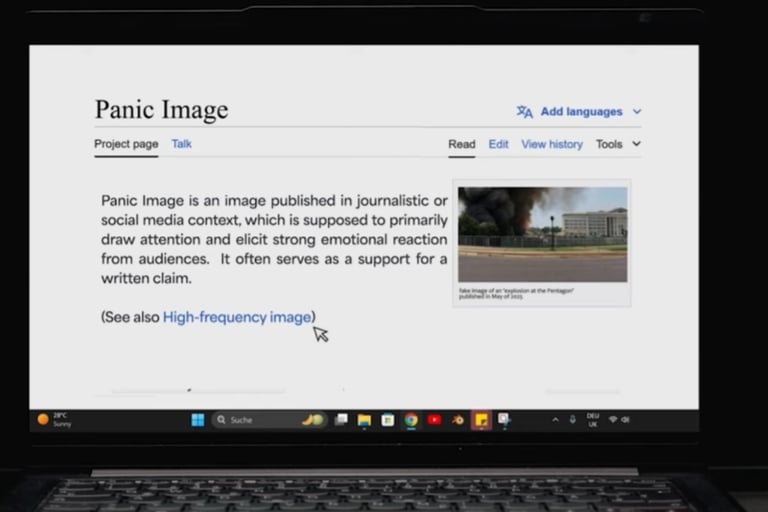Screen dimensions: 768x512
Task: Expand the Add languages chevron
Action: [x=637, y=112]
